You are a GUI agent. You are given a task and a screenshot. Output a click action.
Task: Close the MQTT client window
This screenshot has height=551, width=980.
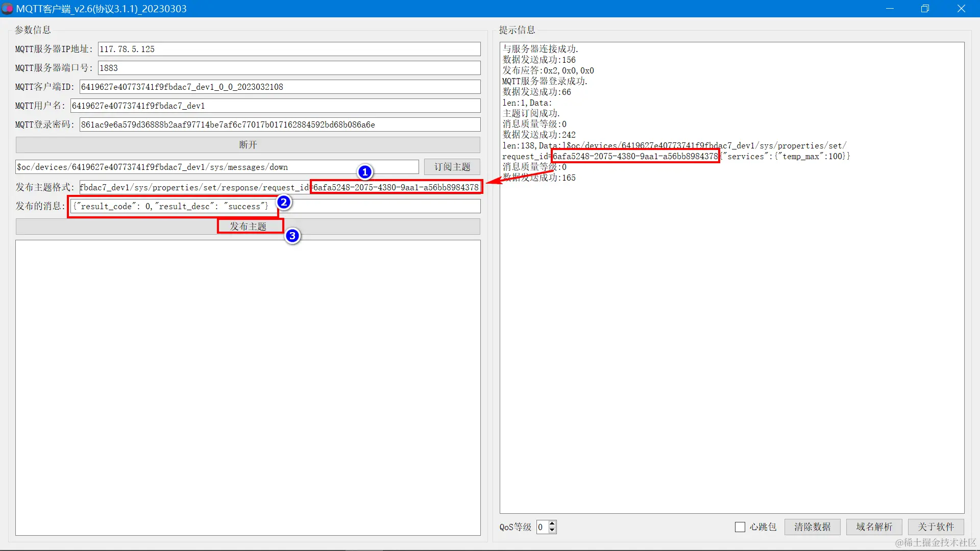[x=961, y=9]
